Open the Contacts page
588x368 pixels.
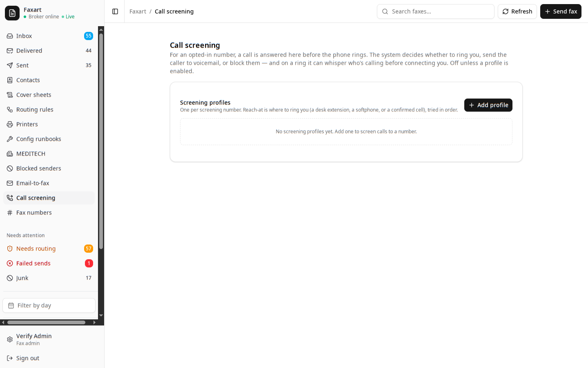(49, 80)
